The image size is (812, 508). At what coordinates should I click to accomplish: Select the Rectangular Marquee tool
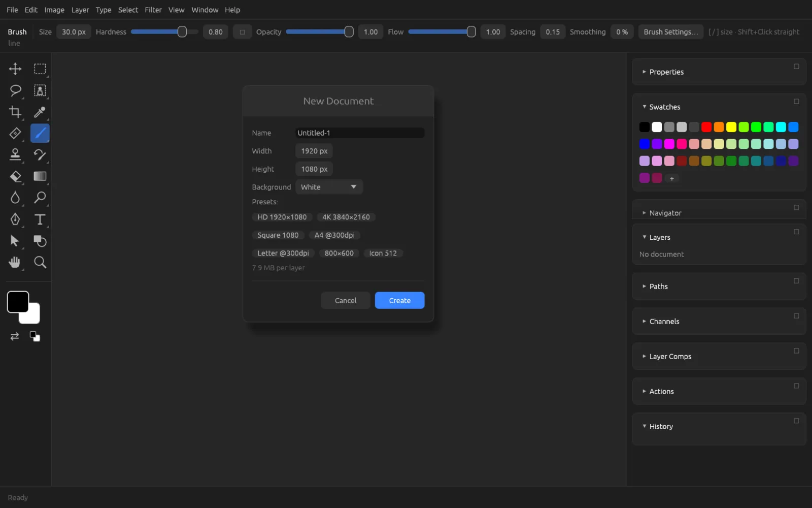tap(40, 69)
